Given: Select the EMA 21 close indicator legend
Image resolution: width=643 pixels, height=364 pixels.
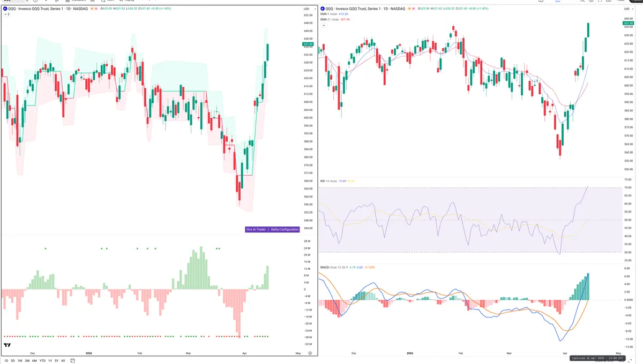Looking at the screenshot, I should coord(335,19).
